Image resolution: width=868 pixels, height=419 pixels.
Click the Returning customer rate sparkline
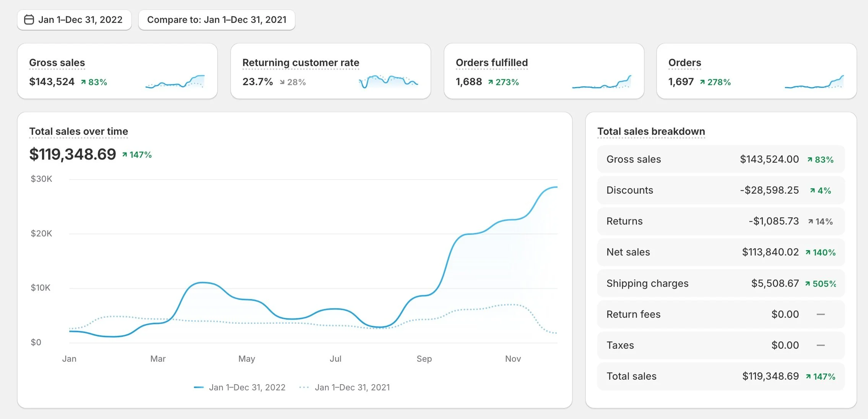388,81
